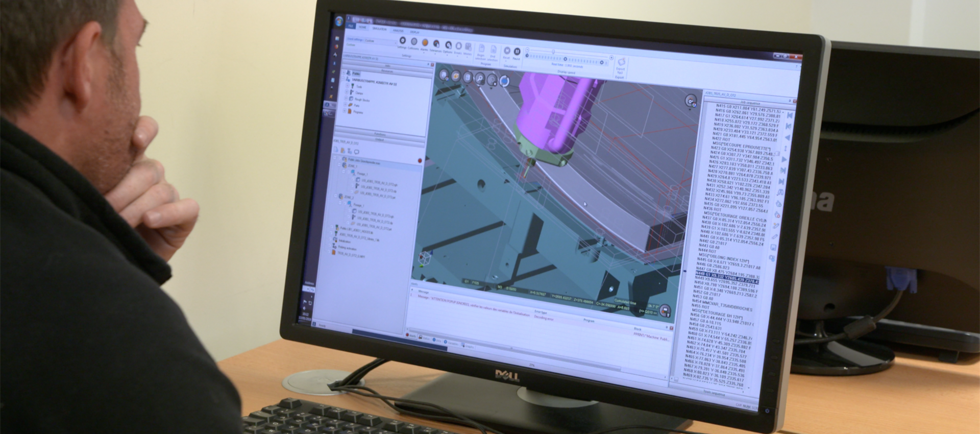
Task: Click the round icon in the viewport's lower-right corner
Action: (665, 310)
